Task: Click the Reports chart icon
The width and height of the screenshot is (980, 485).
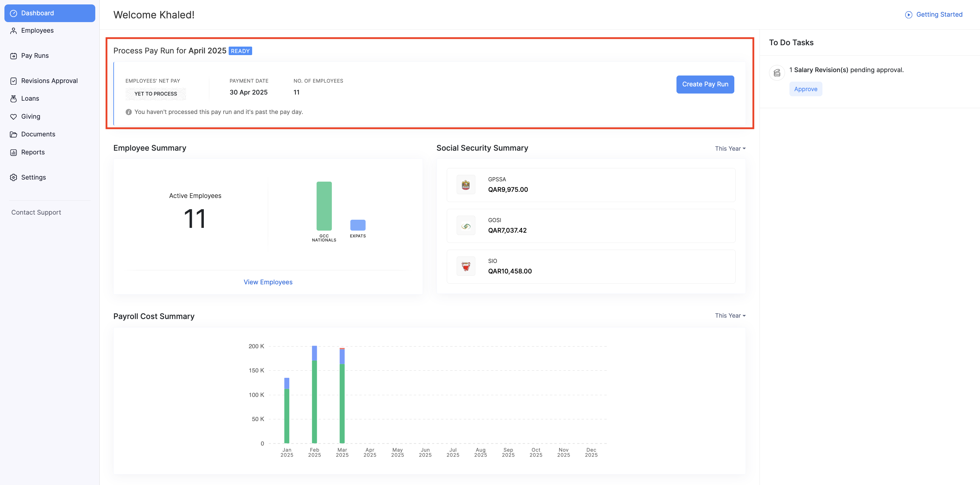Action: (13, 152)
